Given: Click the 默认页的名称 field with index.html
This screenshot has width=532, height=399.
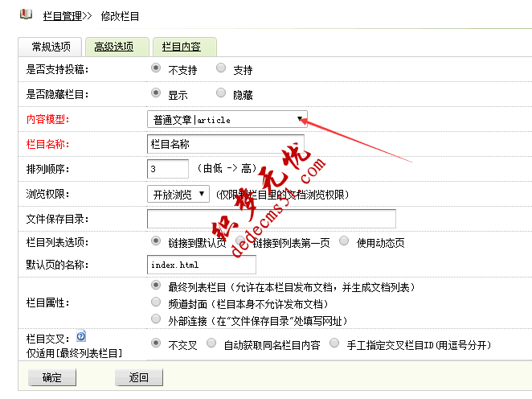Looking at the screenshot, I should coord(202,265).
